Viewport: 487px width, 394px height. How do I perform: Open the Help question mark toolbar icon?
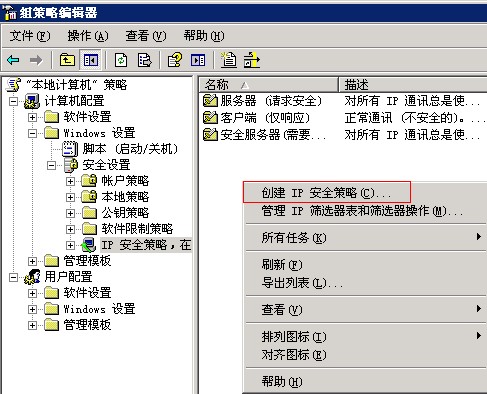tap(175, 60)
